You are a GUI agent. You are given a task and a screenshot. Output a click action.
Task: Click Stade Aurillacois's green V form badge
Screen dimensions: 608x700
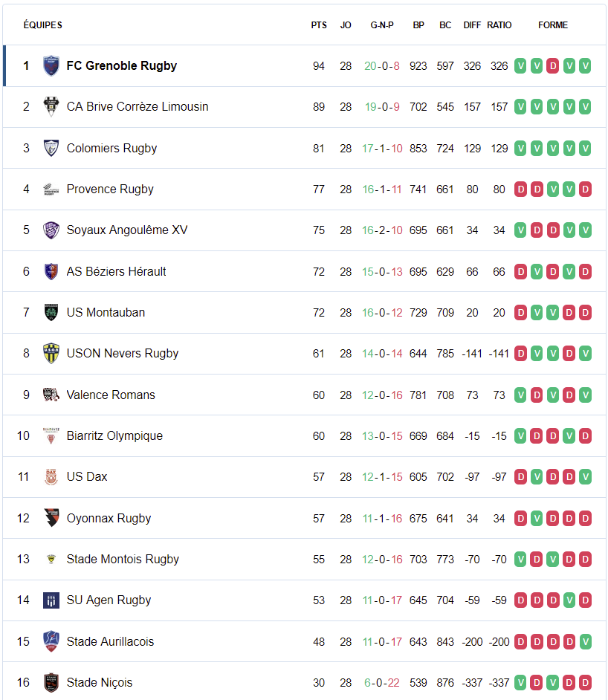click(x=585, y=641)
